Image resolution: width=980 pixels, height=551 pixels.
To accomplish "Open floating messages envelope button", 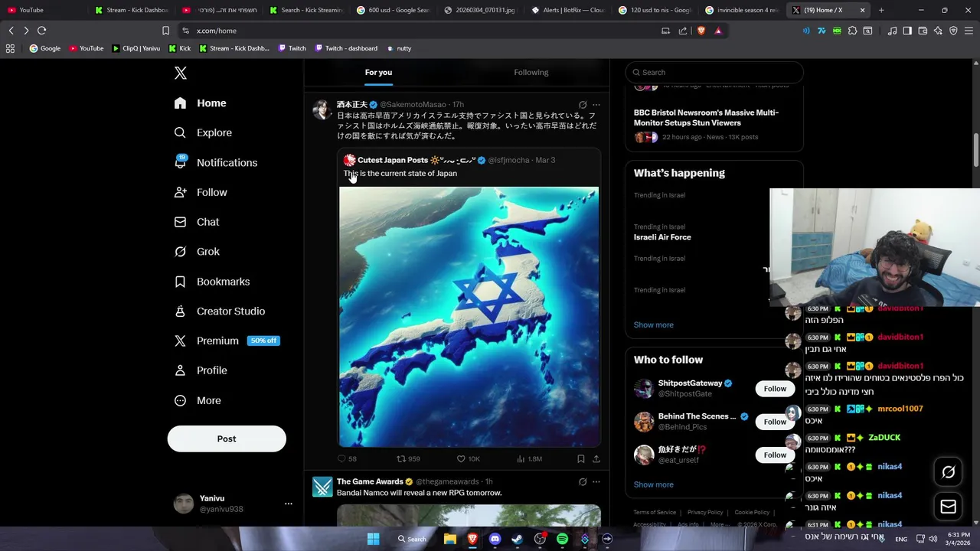I will (x=948, y=507).
